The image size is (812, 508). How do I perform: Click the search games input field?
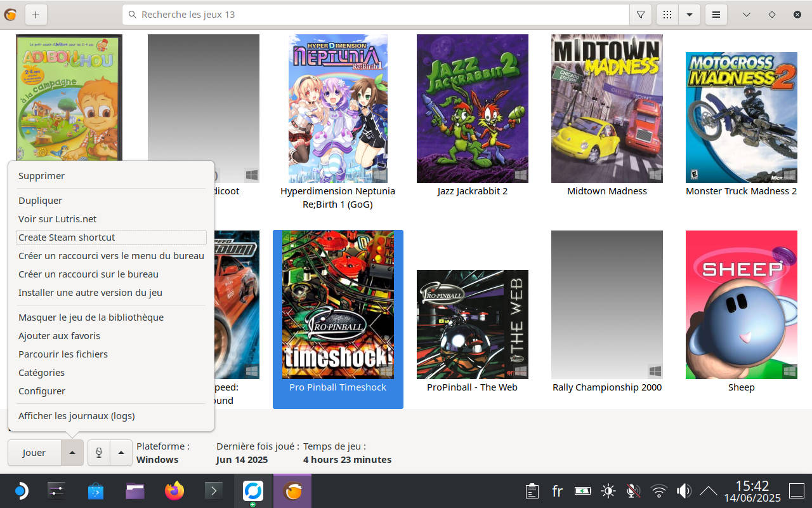(376, 14)
